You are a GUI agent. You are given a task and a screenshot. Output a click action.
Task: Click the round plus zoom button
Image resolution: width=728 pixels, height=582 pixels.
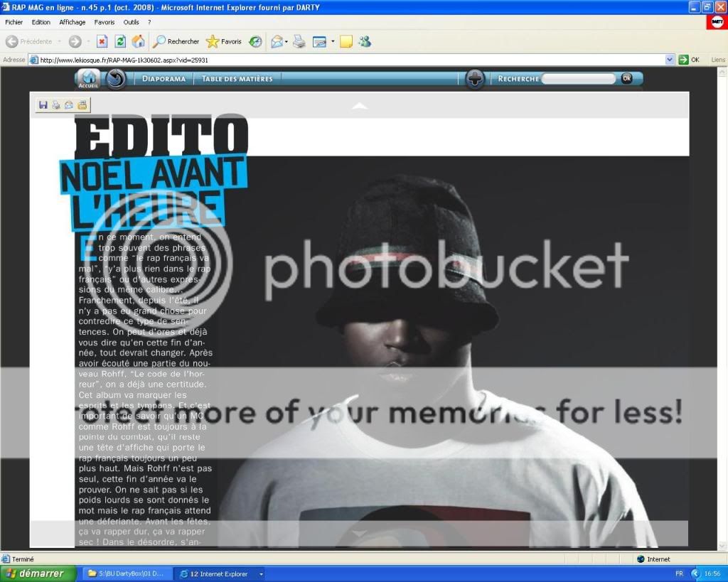click(474, 79)
